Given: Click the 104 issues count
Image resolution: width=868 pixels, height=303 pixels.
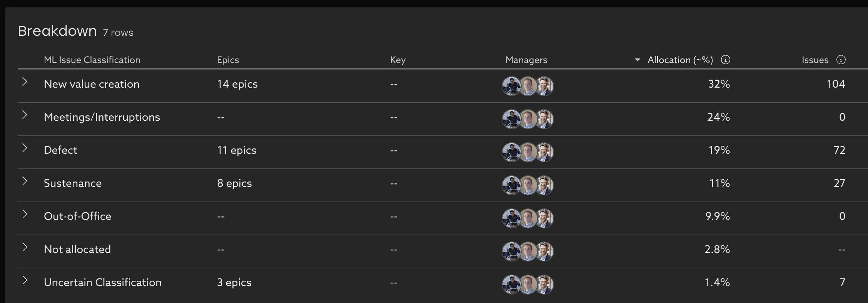Looking at the screenshot, I should [836, 84].
